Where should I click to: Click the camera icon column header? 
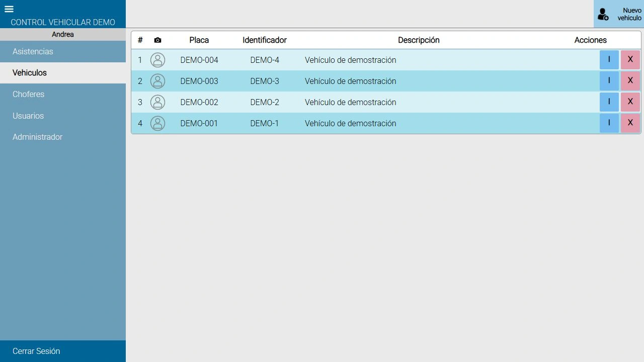(x=157, y=40)
